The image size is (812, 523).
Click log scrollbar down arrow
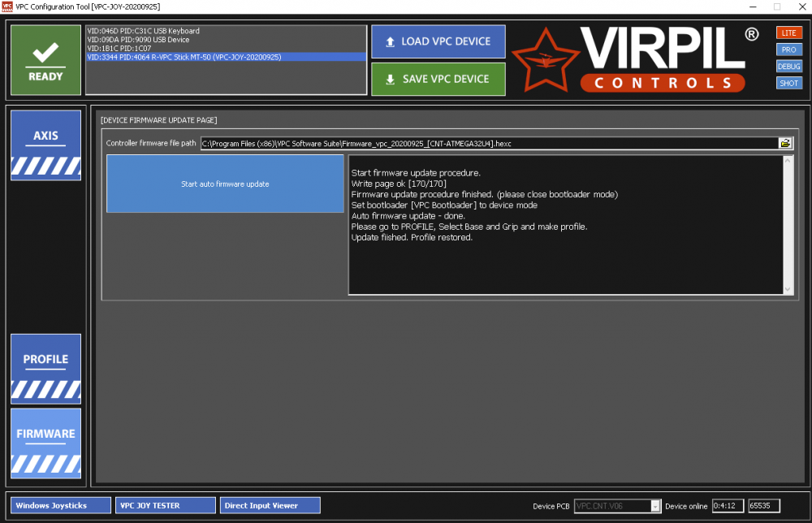[788, 289]
